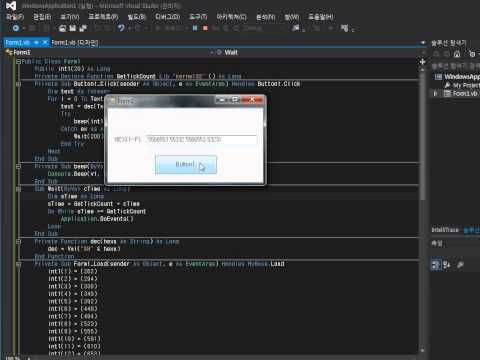Open the IntelliTrace tab

tap(445, 230)
